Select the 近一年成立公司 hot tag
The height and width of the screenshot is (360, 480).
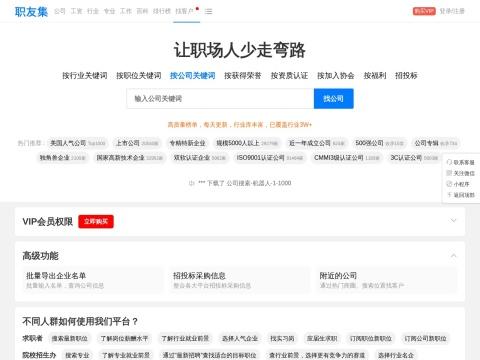pyautogui.click(x=316, y=143)
